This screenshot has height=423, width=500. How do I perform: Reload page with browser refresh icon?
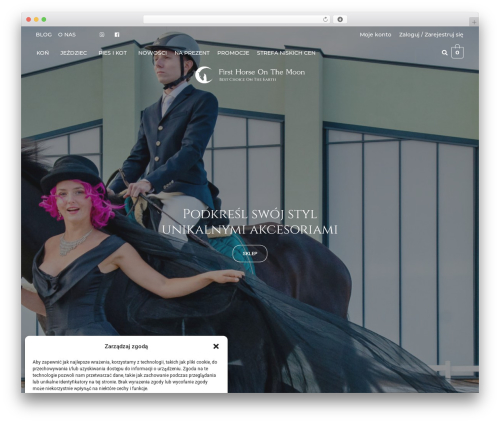(x=325, y=20)
